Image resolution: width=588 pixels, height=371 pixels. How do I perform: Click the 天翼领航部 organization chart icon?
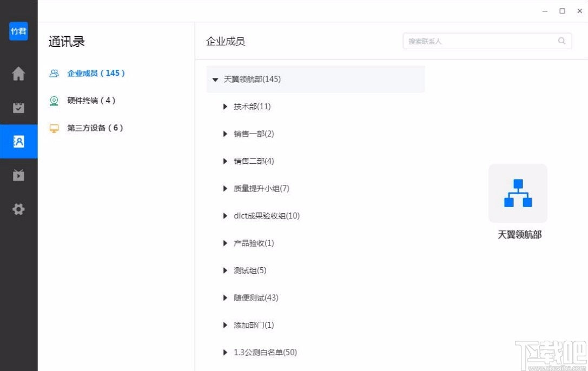518,193
